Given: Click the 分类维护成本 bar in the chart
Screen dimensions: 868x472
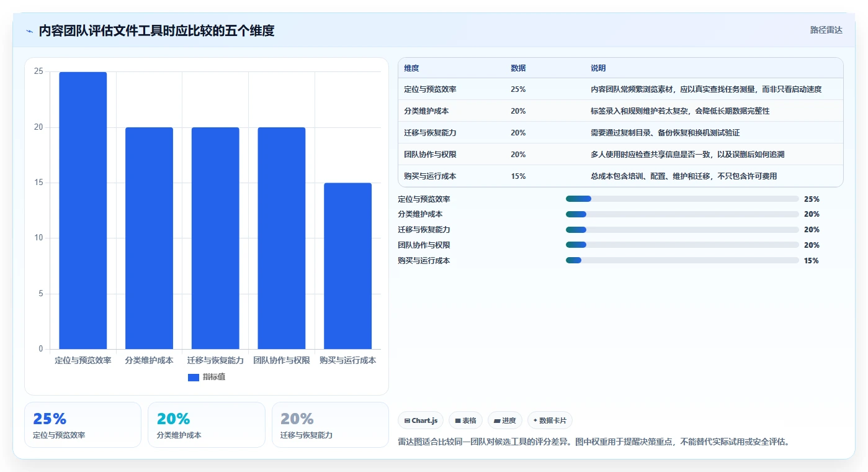Looking at the screenshot, I should (149, 238).
